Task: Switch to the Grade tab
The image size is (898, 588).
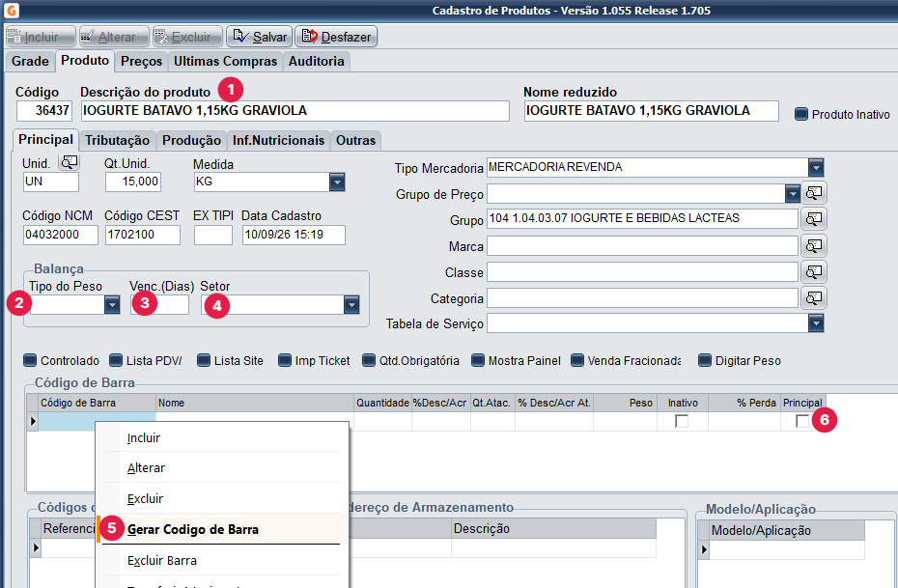Action: pyautogui.click(x=30, y=62)
